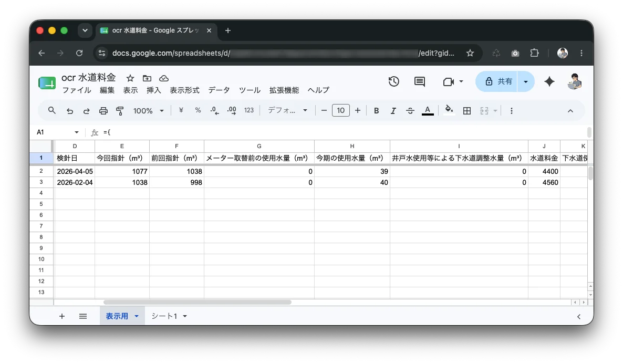Open the font デフォ... dropdown
This screenshot has height=364, width=623.
pyautogui.click(x=287, y=110)
